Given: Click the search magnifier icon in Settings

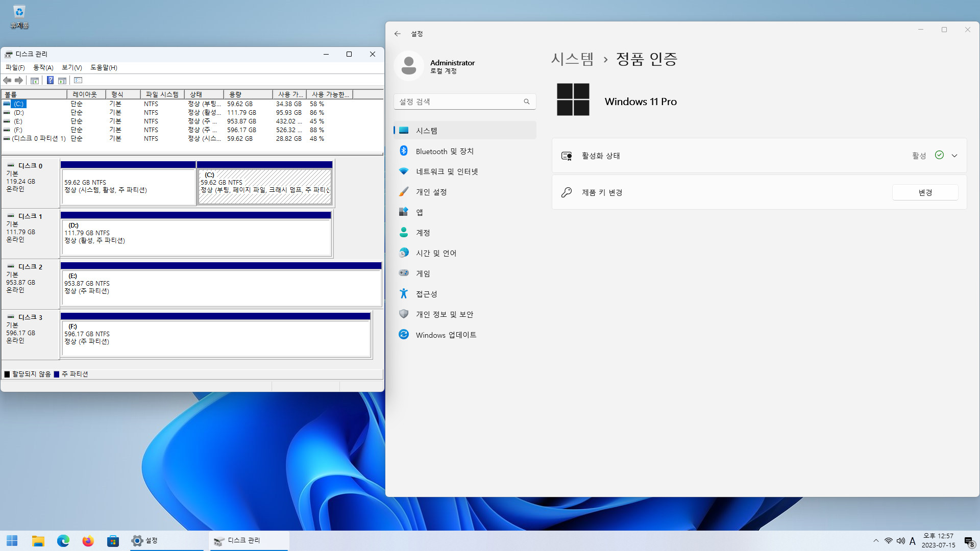Looking at the screenshot, I should pyautogui.click(x=526, y=102).
